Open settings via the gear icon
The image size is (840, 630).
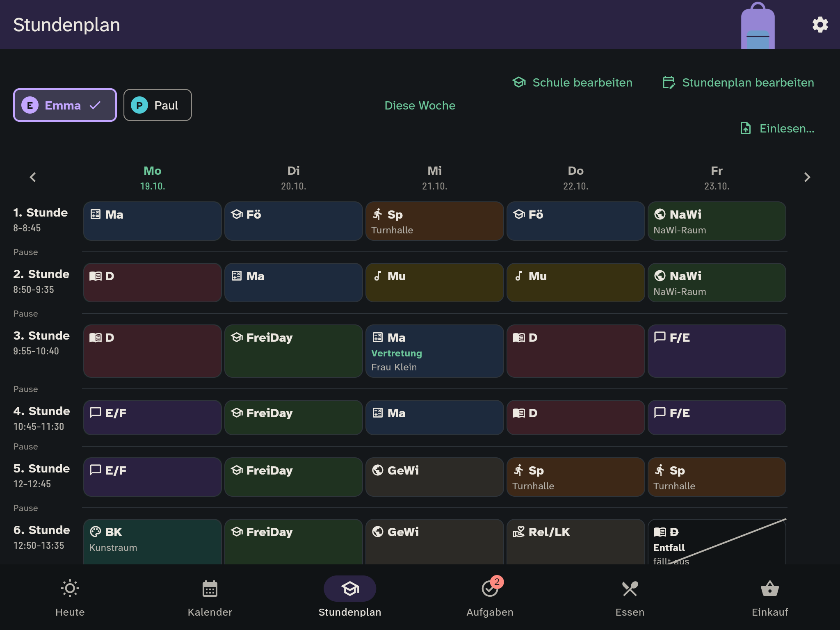tap(820, 25)
